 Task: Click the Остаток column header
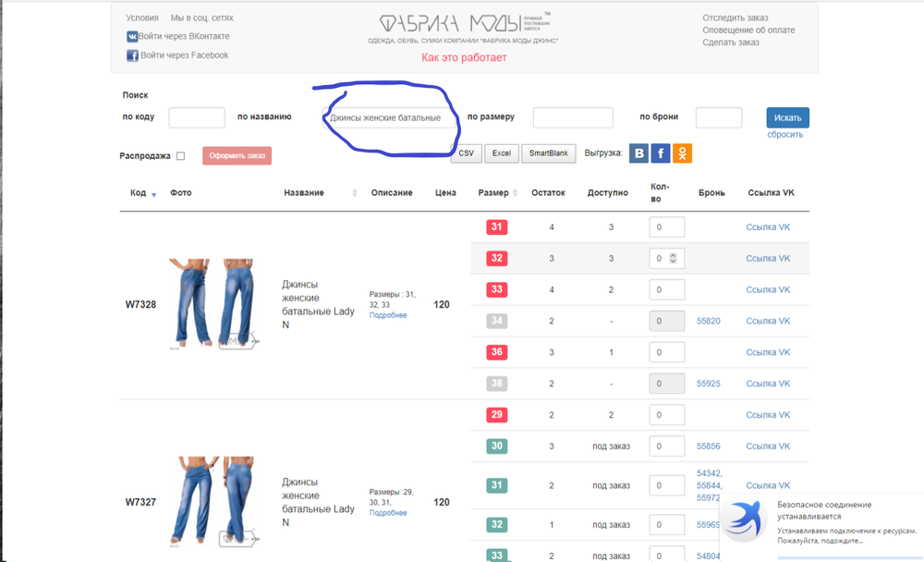click(x=548, y=193)
